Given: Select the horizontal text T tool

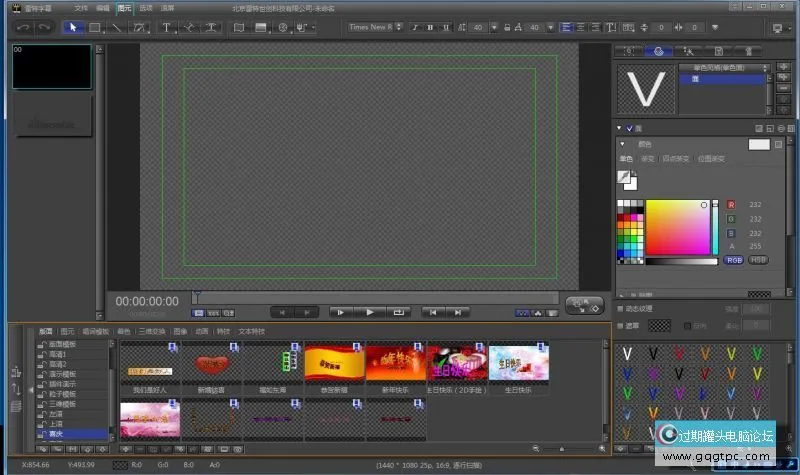Looking at the screenshot, I should 167,27.
